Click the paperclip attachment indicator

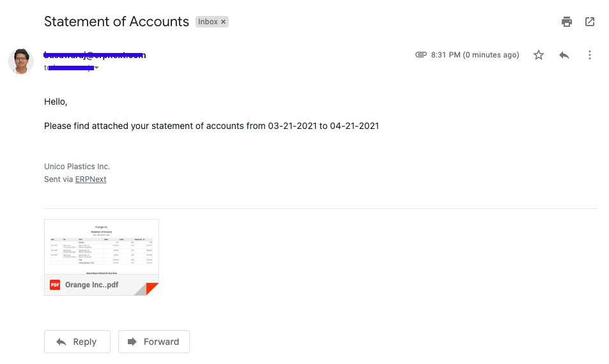click(420, 55)
